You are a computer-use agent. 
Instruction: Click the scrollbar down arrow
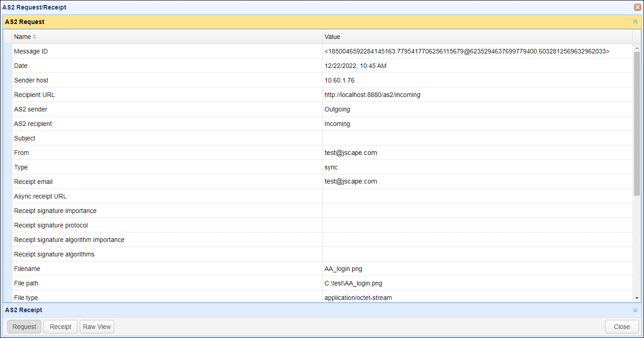pyautogui.click(x=637, y=298)
